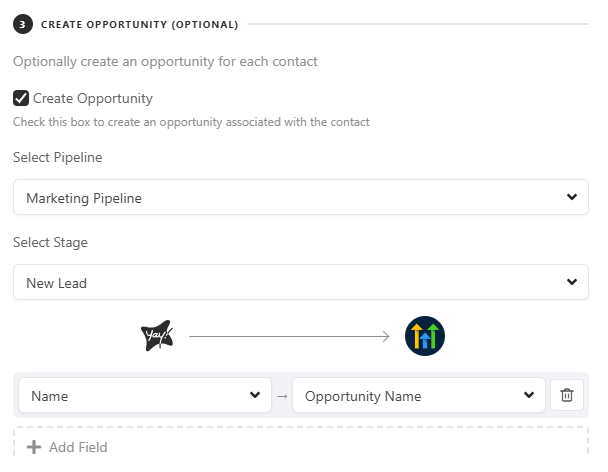Click the chevron in New Lead field

[572, 282]
